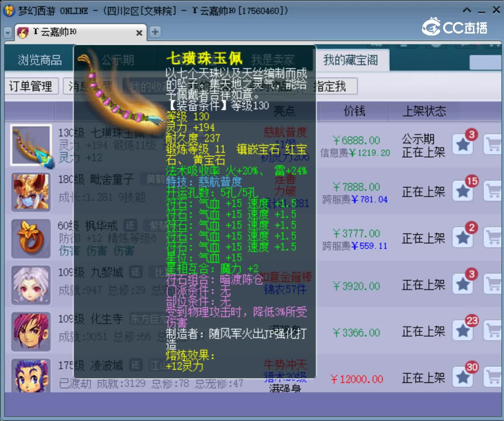This screenshot has width=504, height=421.
Task: Favorite the 枫华戒 listing star icon
Action: click(463, 238)
